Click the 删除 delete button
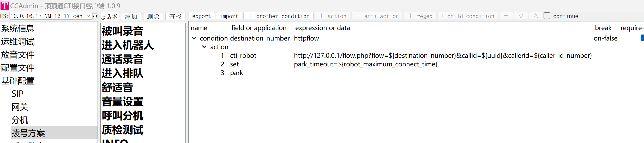Screen dimensions: 644x143 (x=153, y=16)
